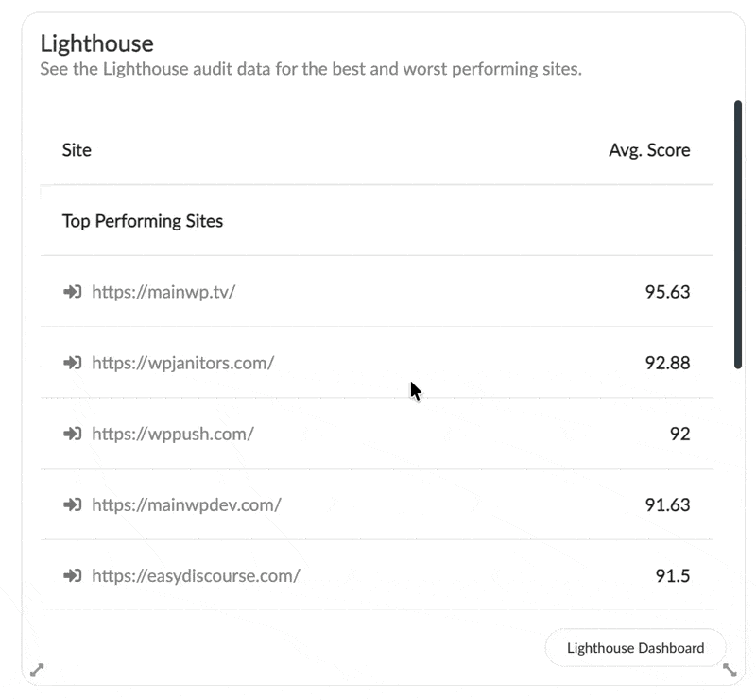
Task: Click the login arrow icon beside mainwpdev.com
Action: pos(73,504)
